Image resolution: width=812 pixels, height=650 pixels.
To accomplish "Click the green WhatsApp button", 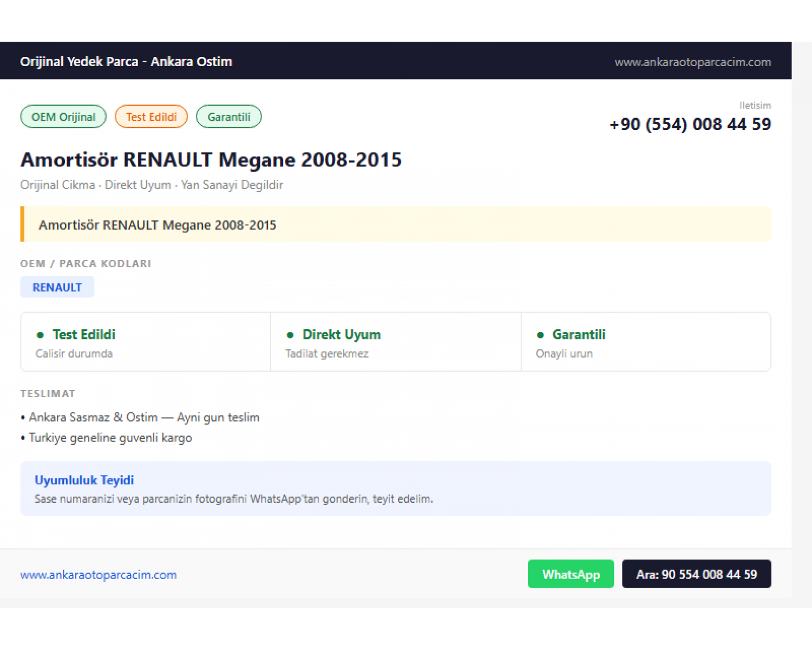I will 571,574.
